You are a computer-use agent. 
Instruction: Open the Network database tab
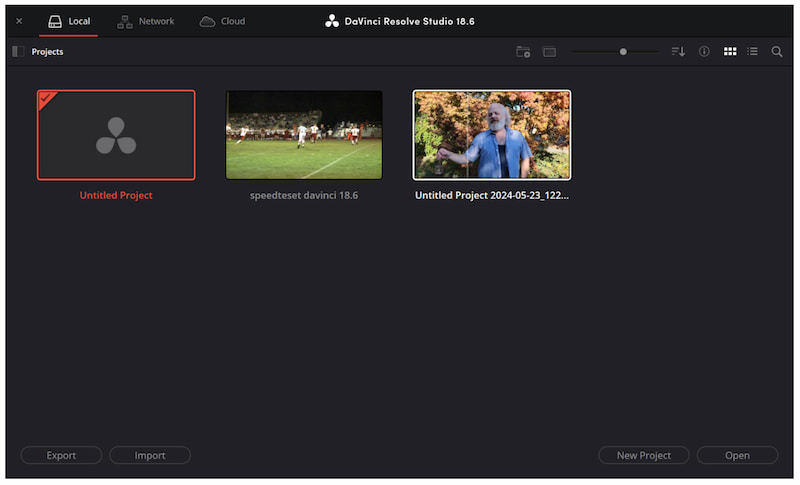click(145, 21)
